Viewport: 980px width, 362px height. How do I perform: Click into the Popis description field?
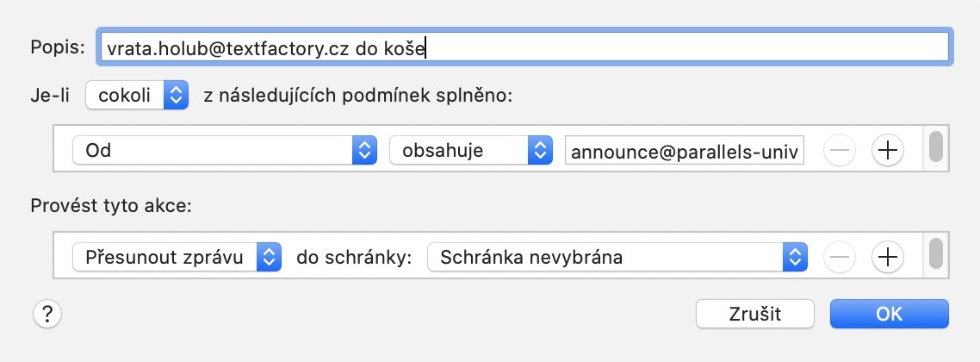[525, 47]
